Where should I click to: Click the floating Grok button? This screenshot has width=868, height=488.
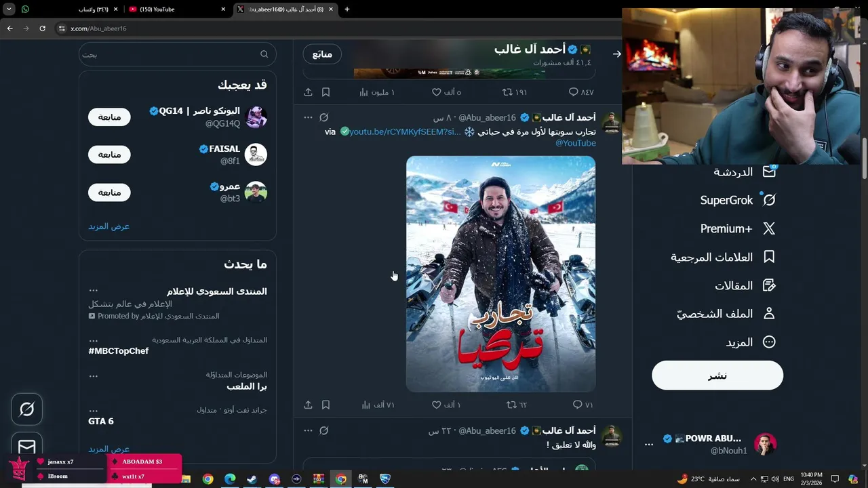tap(26, 409)
